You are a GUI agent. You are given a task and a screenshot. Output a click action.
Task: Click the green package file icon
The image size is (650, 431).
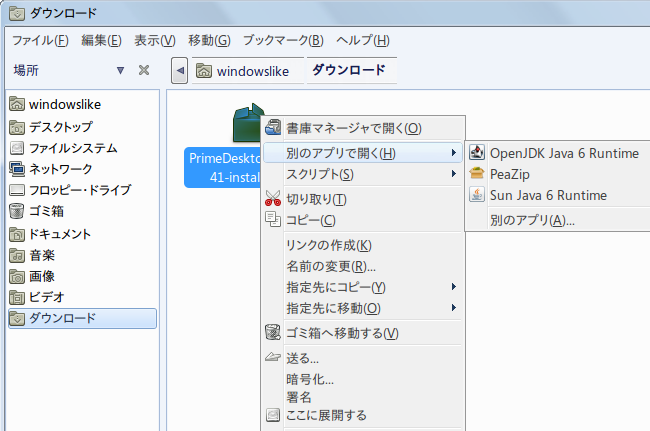pos(249,123)
